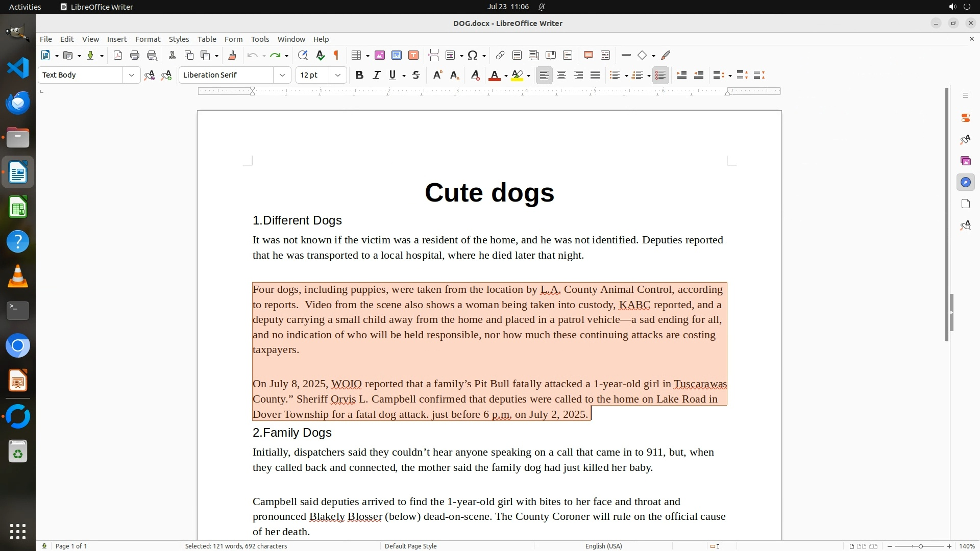This screenshot has height=551, width=980.
Task: Toggle formatting marks (pilcrow) visibility
Action: (x=336, y=56)
